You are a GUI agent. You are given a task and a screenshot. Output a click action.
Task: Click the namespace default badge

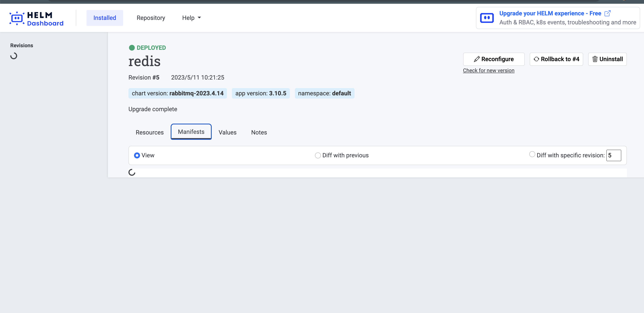324,93
